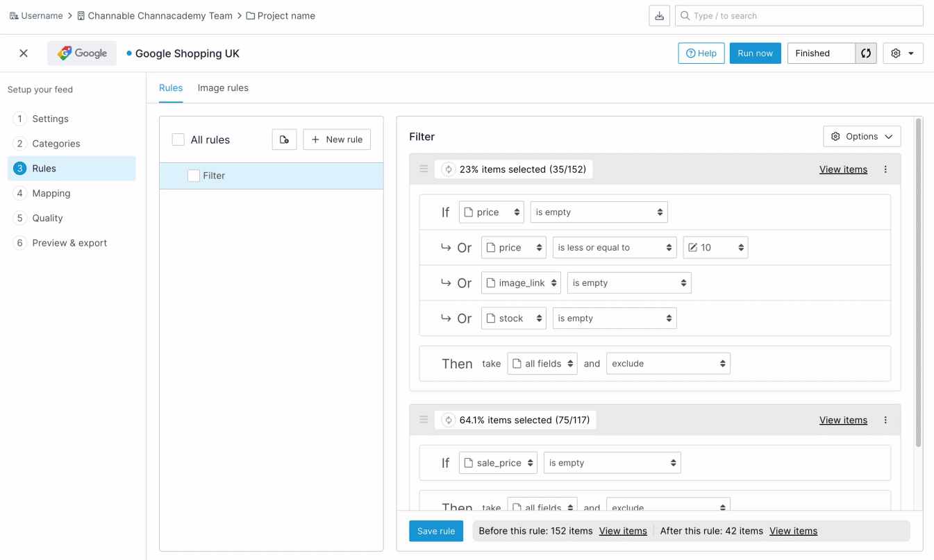
Task: Open the settings gear dropdown
Action: tap(903, 53)
